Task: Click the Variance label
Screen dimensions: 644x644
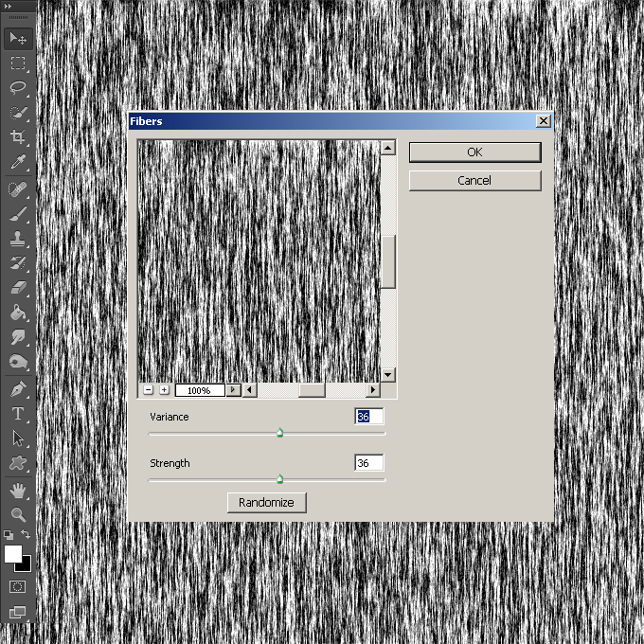Action: [x=170, y=417]
